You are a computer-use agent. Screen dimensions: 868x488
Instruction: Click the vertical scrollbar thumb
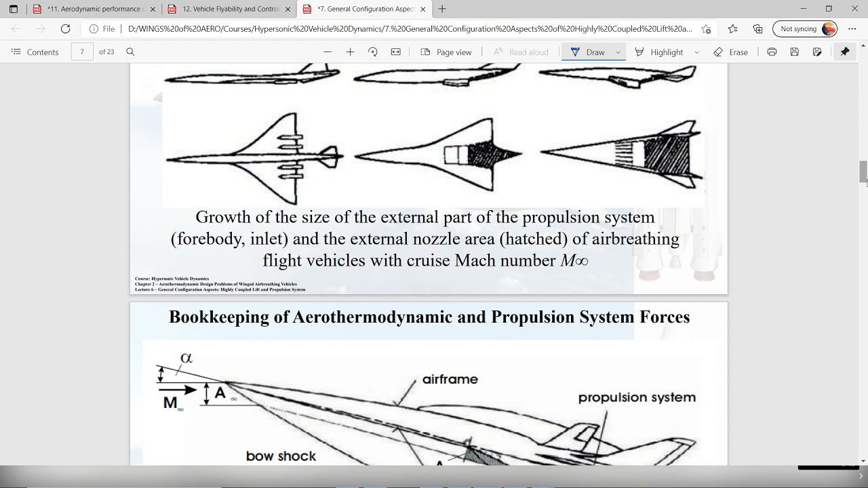pos(863,171)
